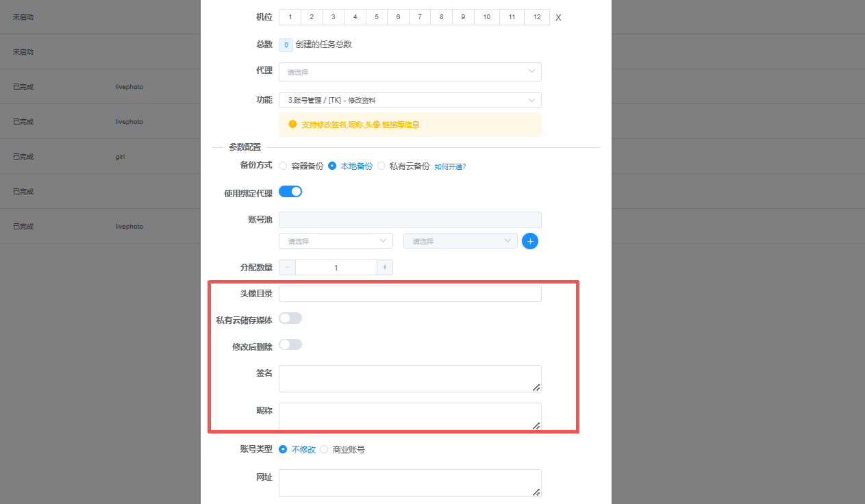Select machine slot number 10

[x=486, y=16]
